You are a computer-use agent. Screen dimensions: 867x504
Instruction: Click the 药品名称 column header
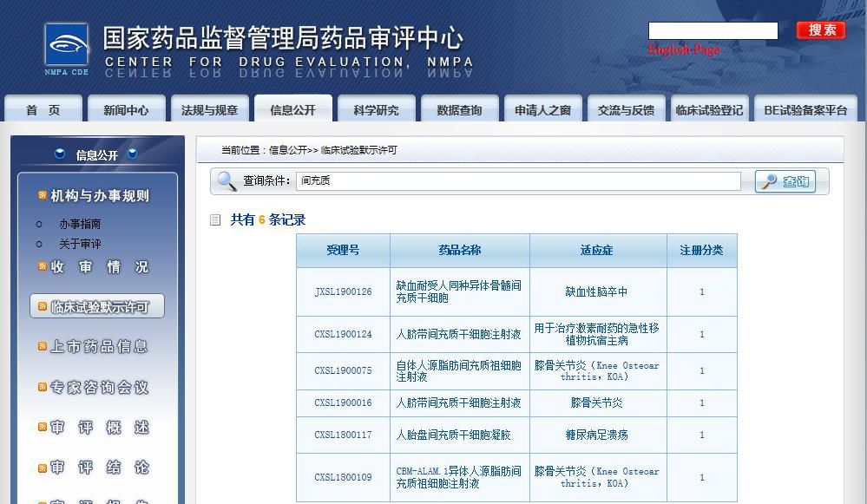point(459,251)
